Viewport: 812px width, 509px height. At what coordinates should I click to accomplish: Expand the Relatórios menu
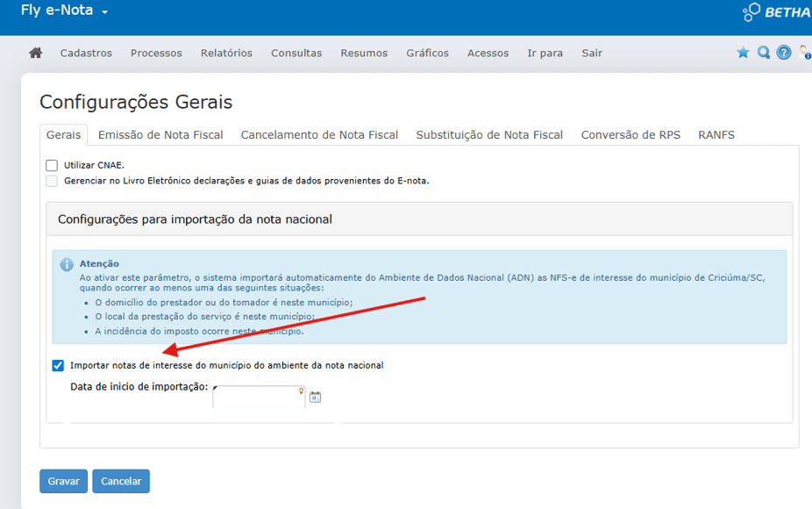[x=226, y=54]
